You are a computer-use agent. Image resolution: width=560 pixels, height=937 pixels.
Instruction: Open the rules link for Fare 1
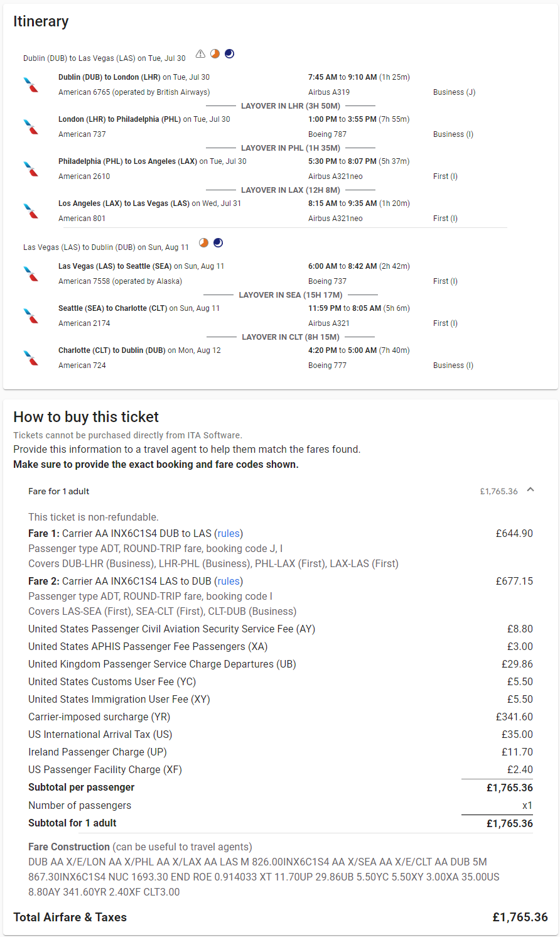point(229,533)
